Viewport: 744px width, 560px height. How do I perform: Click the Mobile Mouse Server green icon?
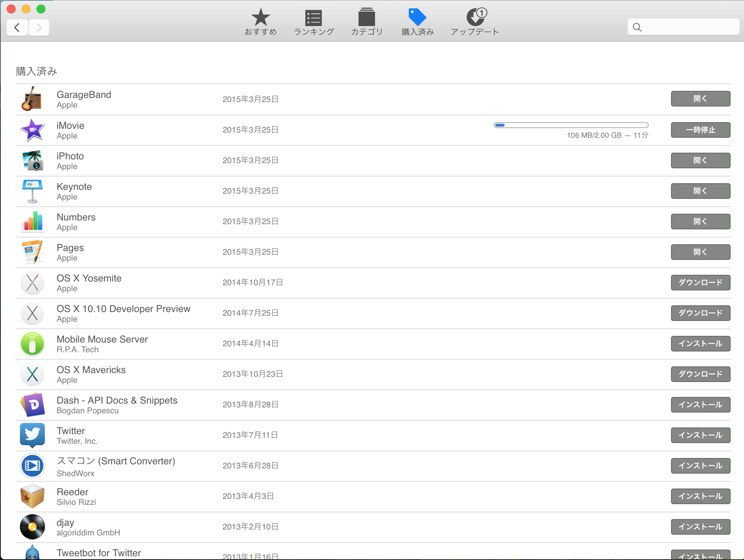(x=32, y=343)
